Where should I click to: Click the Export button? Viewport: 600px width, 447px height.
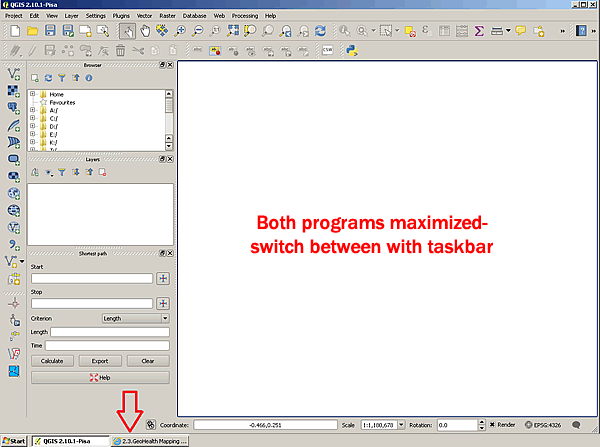tap(100, 361)
